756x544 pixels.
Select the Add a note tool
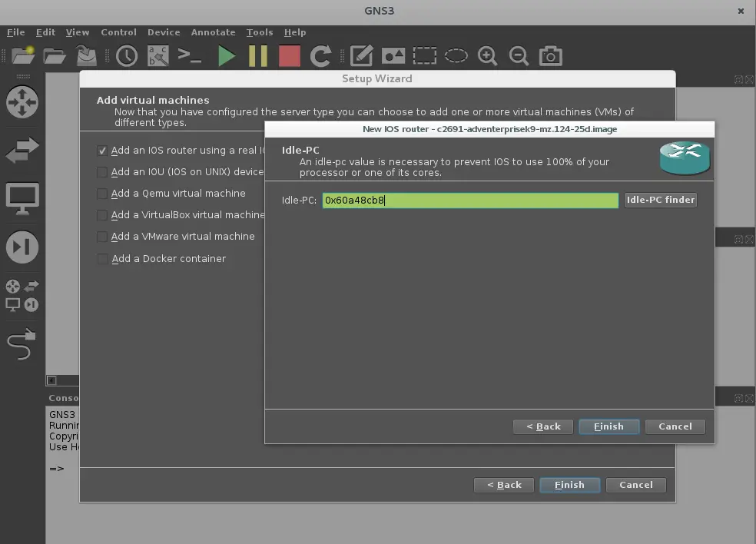(362, 56)
